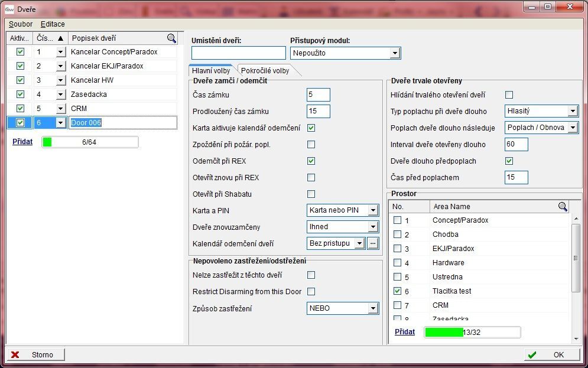588x368 pixels.
Task: Toggle Karta aktivuje kalendář odemčení checkbox
Action: 311,128
